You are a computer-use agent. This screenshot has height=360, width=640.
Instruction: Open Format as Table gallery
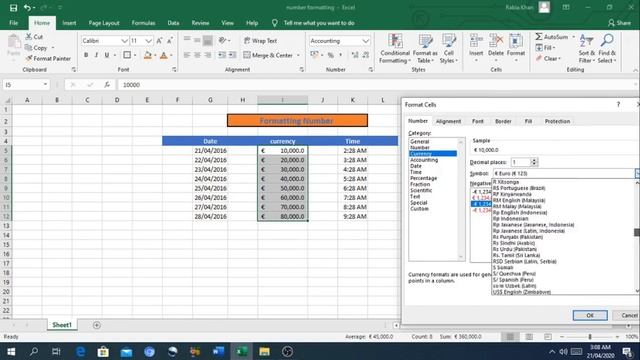pyautogui.click(x=425, y=49)
